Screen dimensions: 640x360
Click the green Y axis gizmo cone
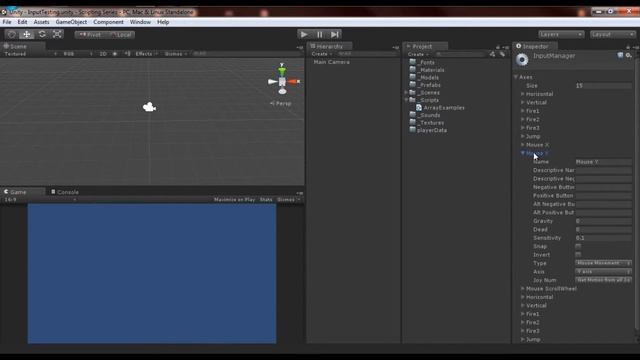point(282,71)
